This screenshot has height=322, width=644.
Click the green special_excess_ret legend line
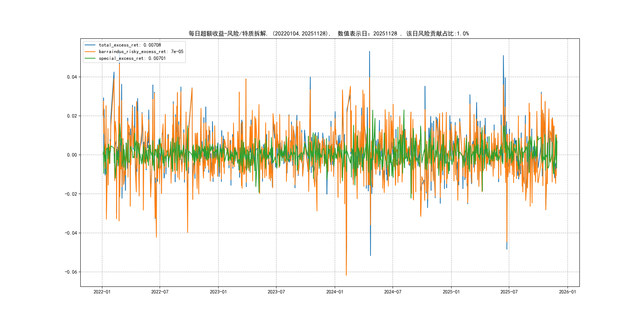[x=90, y=58]
